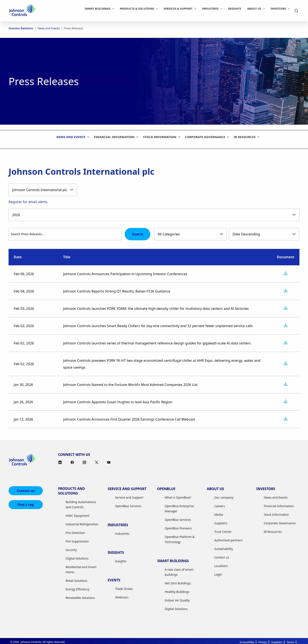Open Trade Shows footer link

point(124,588)
